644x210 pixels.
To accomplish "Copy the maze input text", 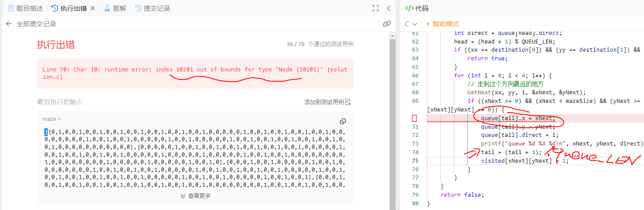I will pyautogui.click(x=343, y=121).
